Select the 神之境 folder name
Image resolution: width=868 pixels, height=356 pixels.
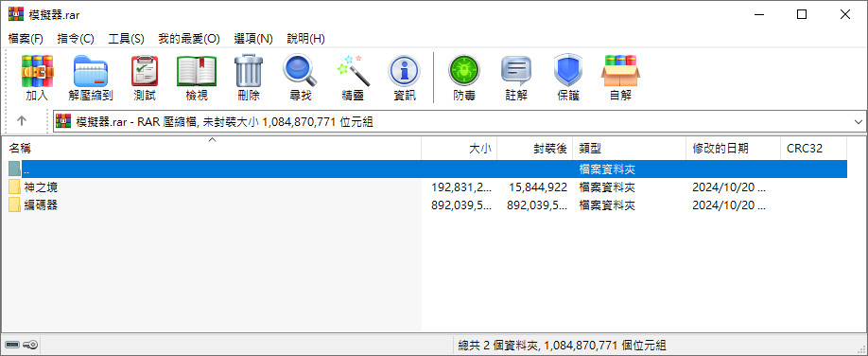41,187
